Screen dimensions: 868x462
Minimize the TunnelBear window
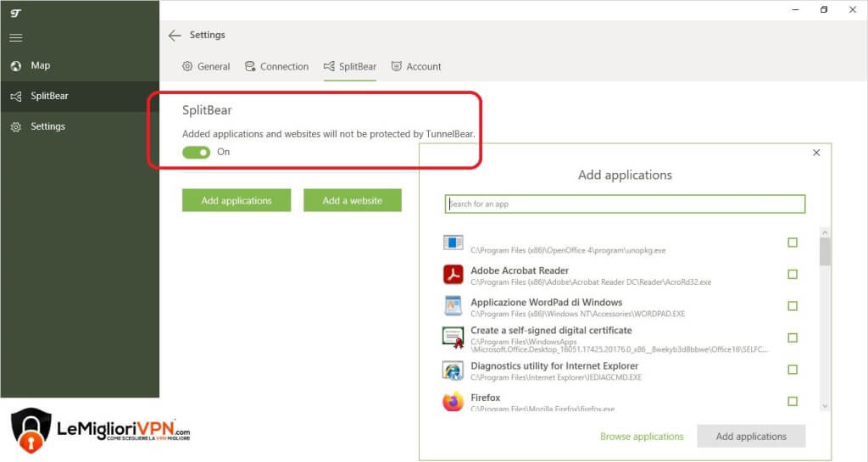[x=795, y=9]
